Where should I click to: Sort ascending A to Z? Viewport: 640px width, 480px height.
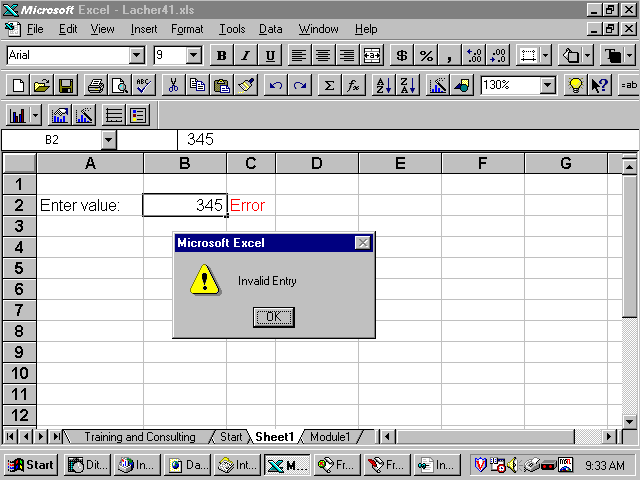click(x=384, y=85)
